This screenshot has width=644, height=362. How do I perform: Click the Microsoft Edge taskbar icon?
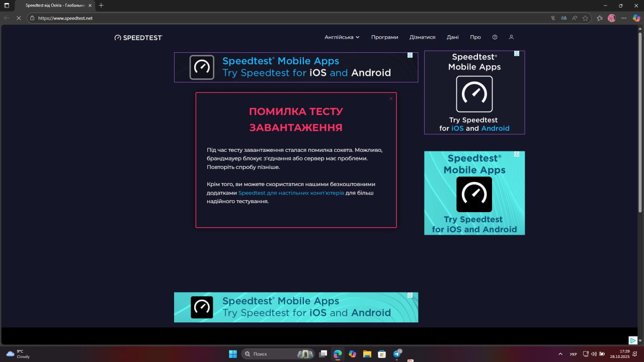[x=338, y=354]
